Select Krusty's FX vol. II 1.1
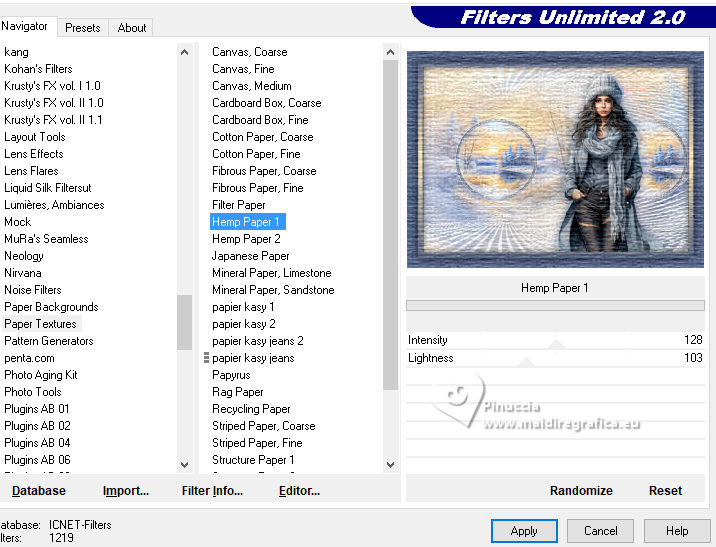Viewport: 716px width, 547px height. coord(53,120)
